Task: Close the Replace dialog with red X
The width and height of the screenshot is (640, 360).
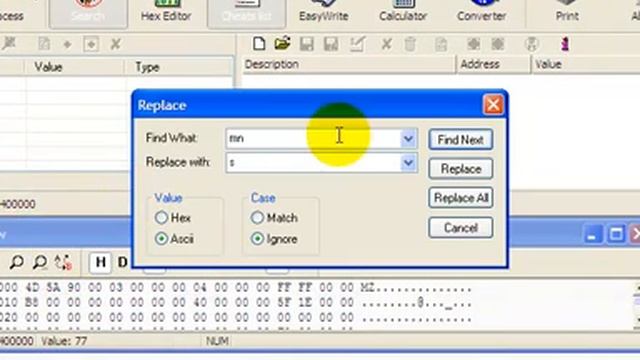Action: tap(493, 105)
